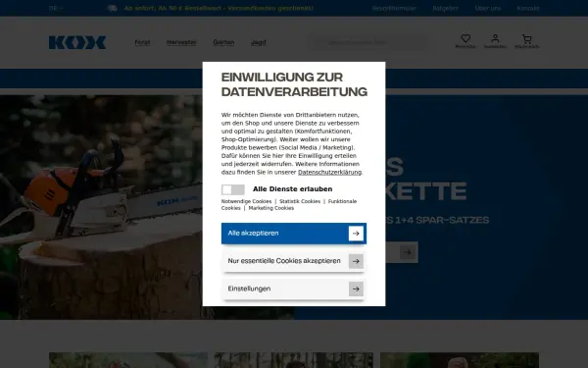Select Nur essentielle Cookies akzeptieren
588x368 pixels.
point(294,261)
